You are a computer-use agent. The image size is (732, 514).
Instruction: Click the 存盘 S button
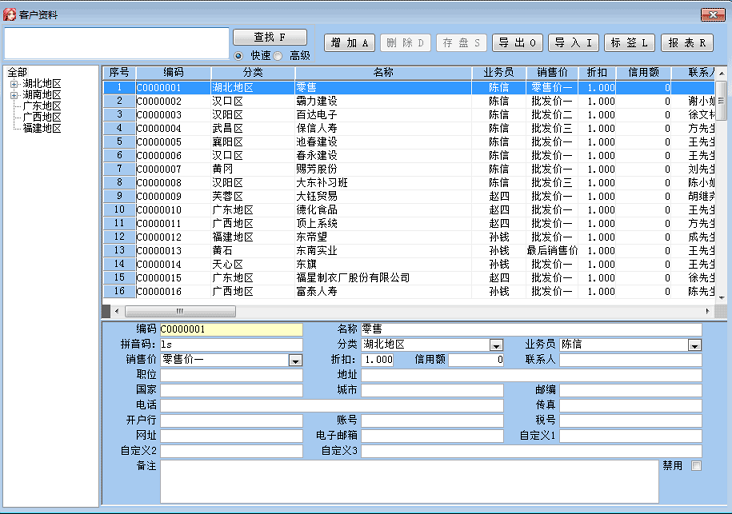pyautogui.click(x=461, y=43)
